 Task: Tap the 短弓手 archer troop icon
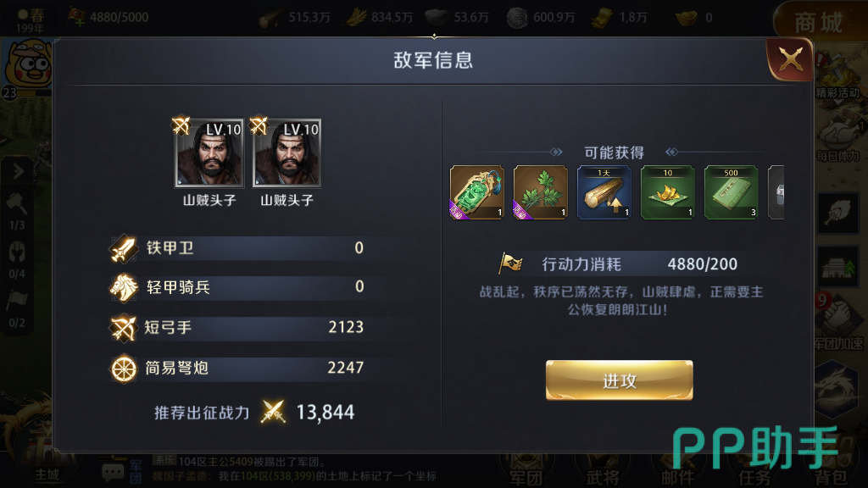point(123,328)
